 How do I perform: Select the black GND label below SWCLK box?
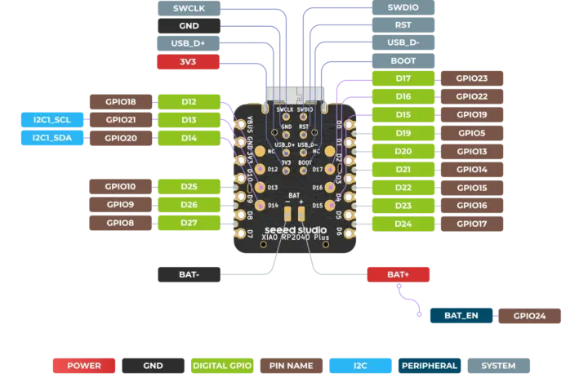[x=189, y=26]
